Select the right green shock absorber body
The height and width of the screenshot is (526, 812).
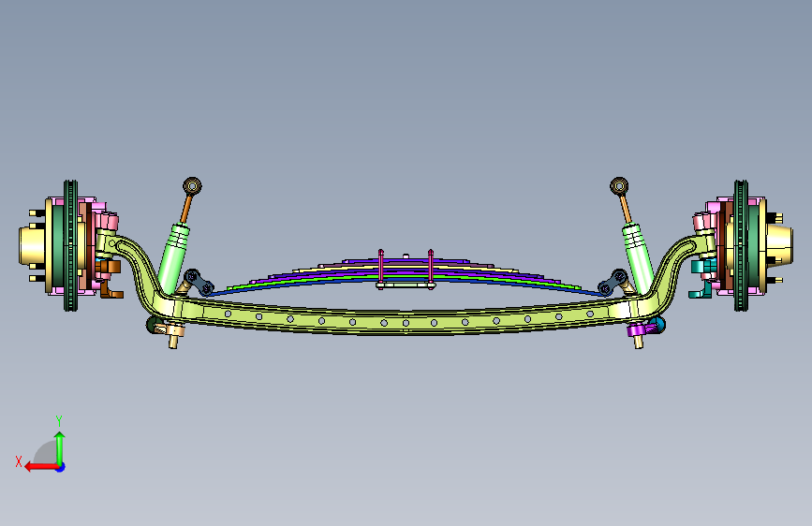[x=638, y=258]
